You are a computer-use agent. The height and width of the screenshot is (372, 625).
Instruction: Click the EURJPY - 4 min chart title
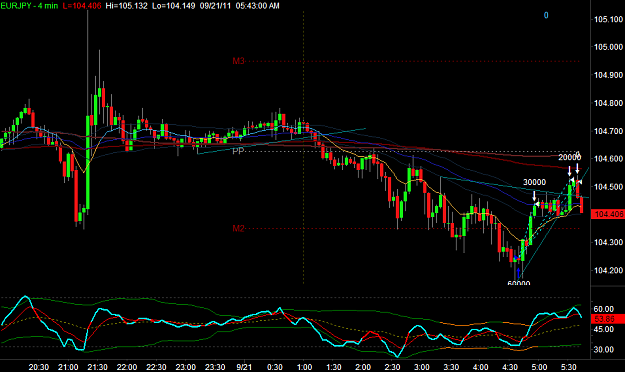(x=29, y=6)
